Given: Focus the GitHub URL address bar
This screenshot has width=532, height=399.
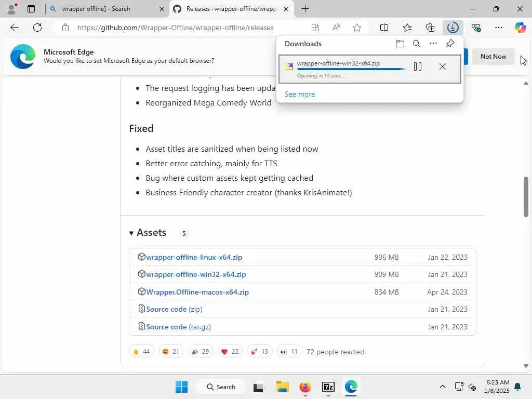Looking at the screenshot, I should pos(176,28).
